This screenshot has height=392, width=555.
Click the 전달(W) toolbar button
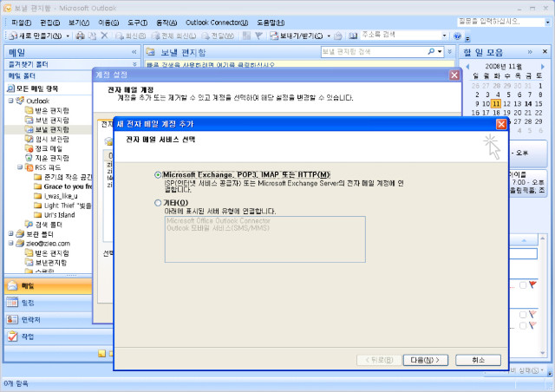218,36
